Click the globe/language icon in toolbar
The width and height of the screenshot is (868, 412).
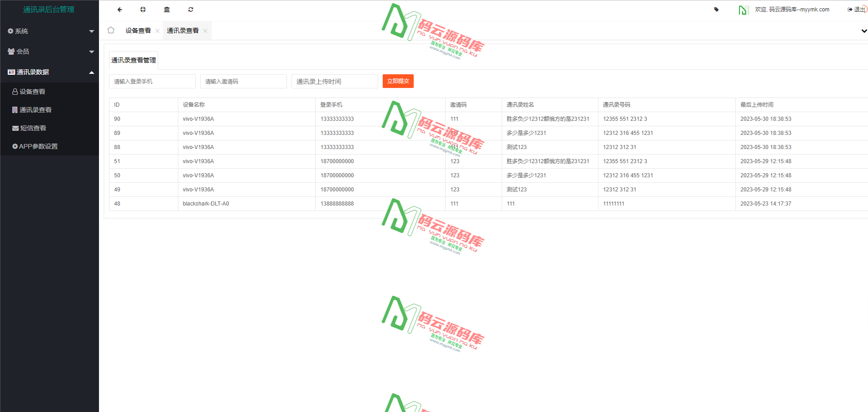pos(143,10)
